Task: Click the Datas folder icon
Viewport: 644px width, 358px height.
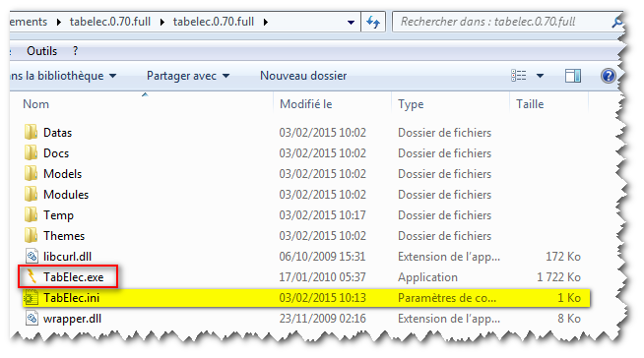Action: point(31,133)
